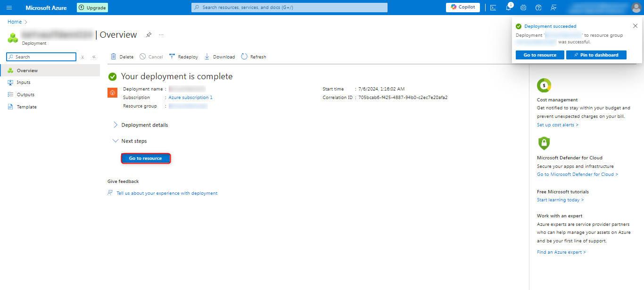Click the Start time value 7/6/2024
Image resolution: width=644 pixels, height=290 pixels.
pyautogui.click(x=381, y=89)
